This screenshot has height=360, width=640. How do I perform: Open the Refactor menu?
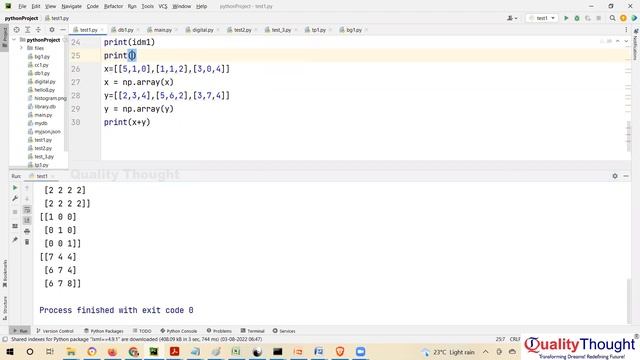pos(113,7)
